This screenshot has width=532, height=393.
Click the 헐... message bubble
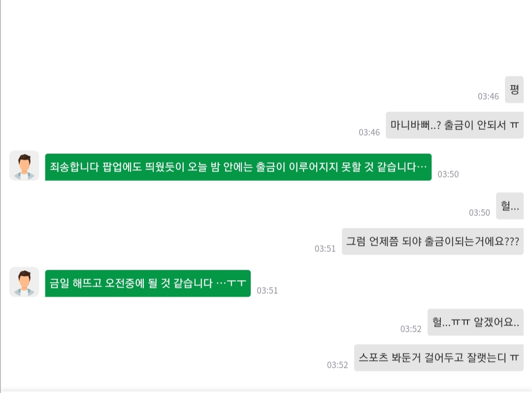pyautogui.click(x=510, y=206)
